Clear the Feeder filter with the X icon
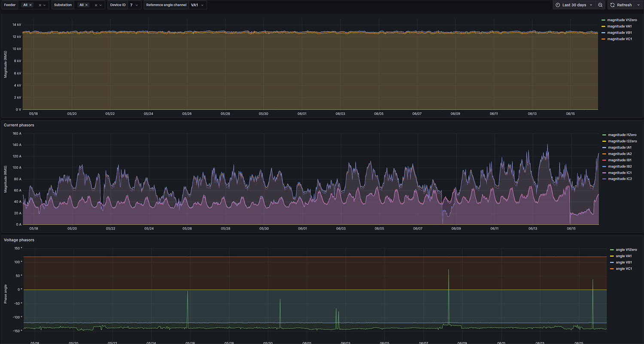644x344 pixels. click(40, 5)
